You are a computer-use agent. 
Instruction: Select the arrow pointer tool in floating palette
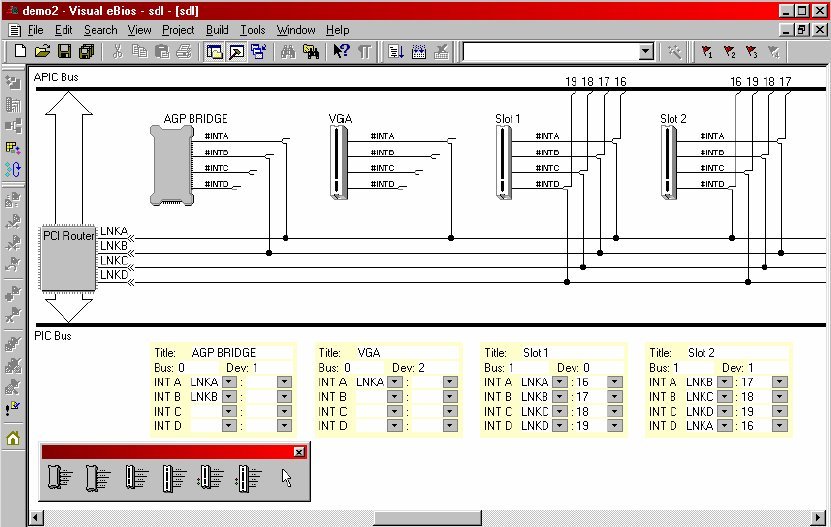(287, 478)
